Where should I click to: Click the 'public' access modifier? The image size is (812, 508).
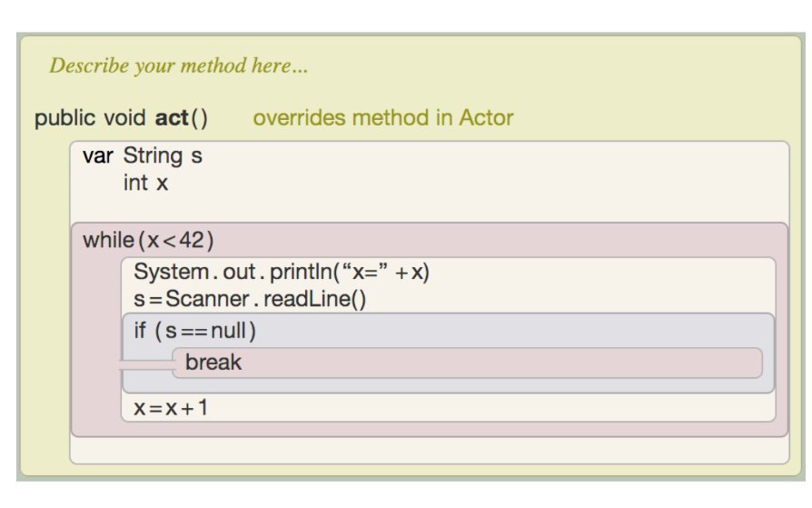click(64, 118)
